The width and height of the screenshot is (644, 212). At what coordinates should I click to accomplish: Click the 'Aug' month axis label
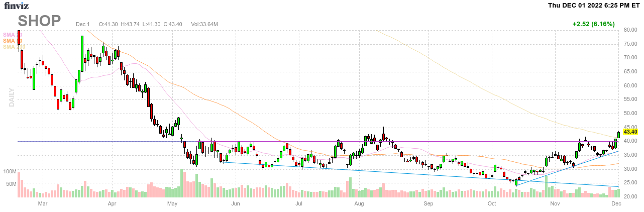(x=359, y=203)
